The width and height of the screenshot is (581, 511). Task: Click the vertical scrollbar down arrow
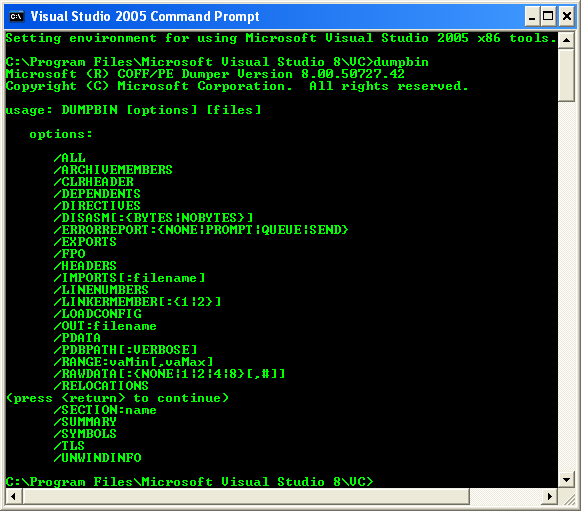point(566,480)
